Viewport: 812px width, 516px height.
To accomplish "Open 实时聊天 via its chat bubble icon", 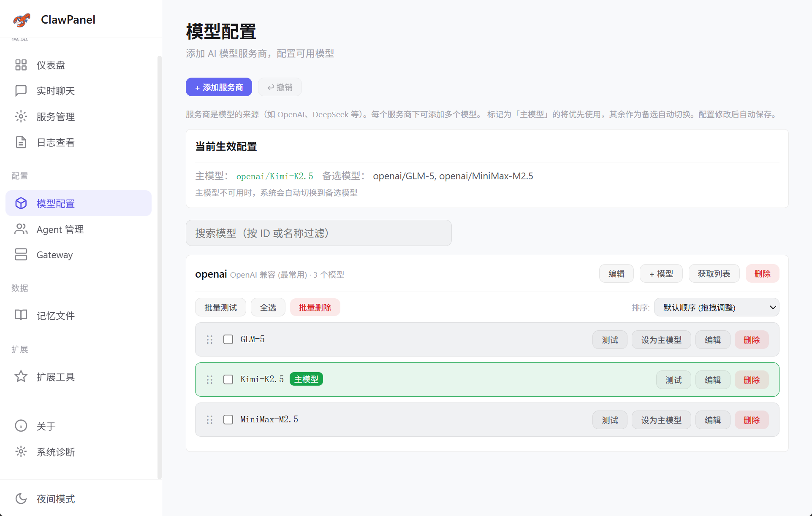I will click(21, 90).
